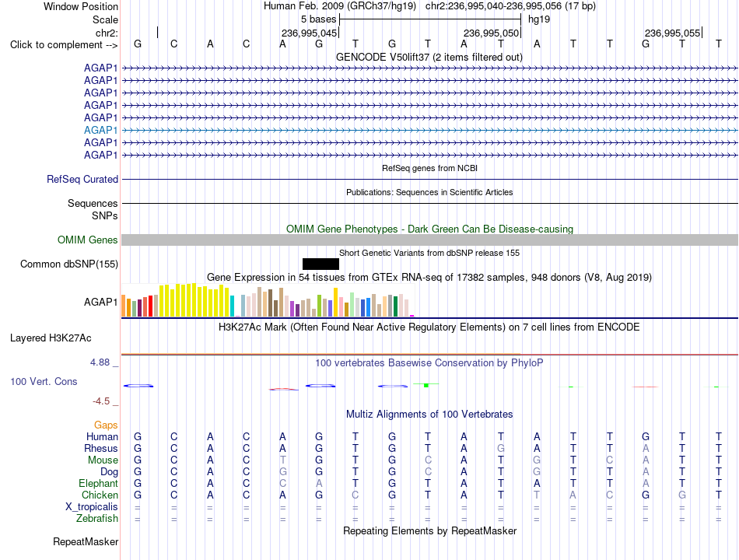739x560 pixels.
Task: Open the RefSeq Curated track label
Action: [x=82, y=179]
